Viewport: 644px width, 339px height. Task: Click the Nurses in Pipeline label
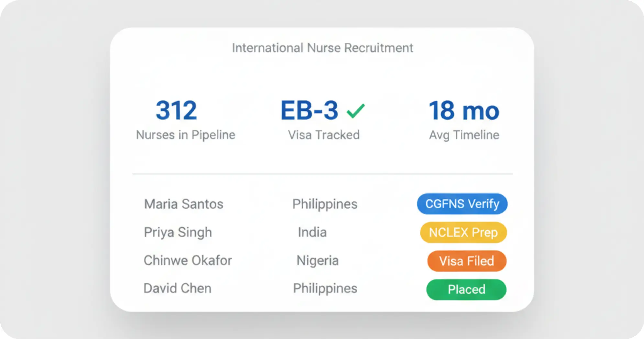[186, 135]
